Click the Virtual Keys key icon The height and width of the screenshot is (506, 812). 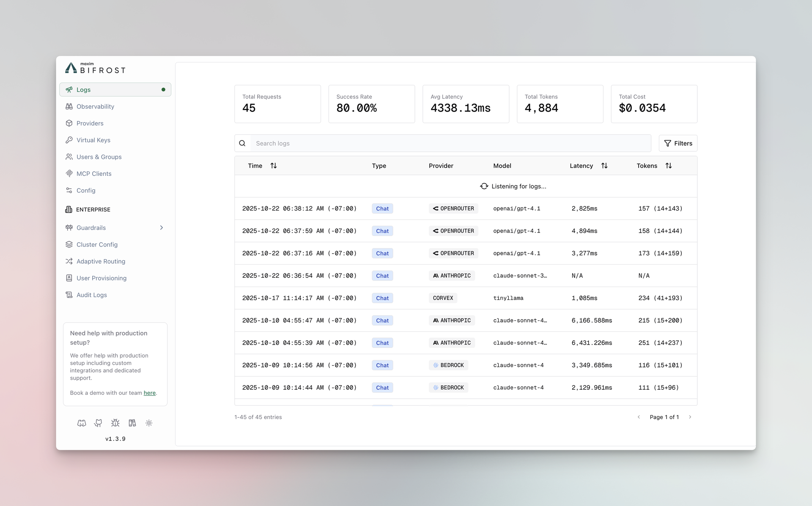(x=69, y=140)
